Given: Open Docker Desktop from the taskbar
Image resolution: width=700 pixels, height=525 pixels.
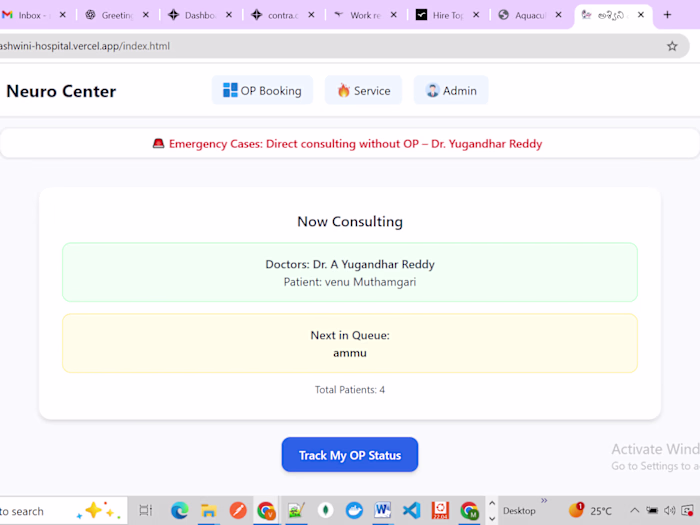Looking at the screenshot, I should point(354,510).
